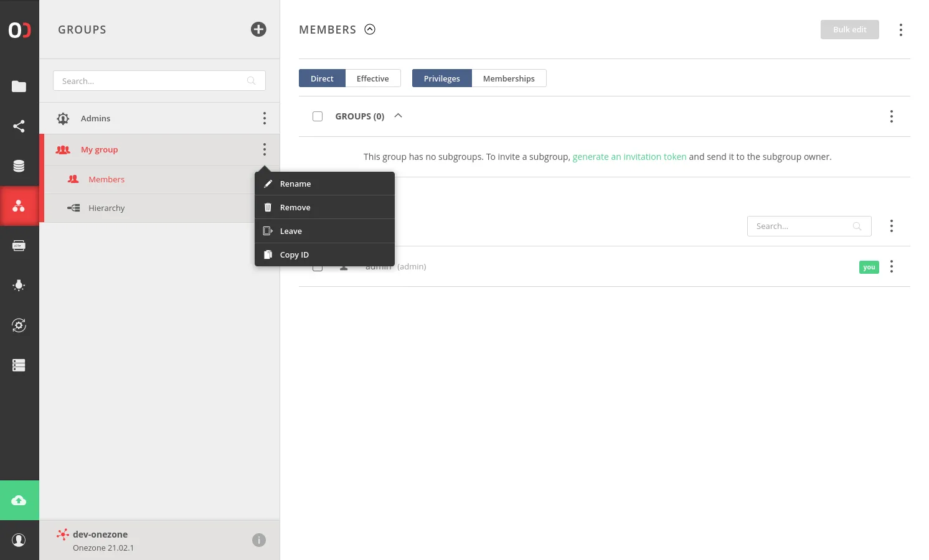Screen dimensions: 929x560
Task: Open the Automation sidebar section
Action: [19, 325]
